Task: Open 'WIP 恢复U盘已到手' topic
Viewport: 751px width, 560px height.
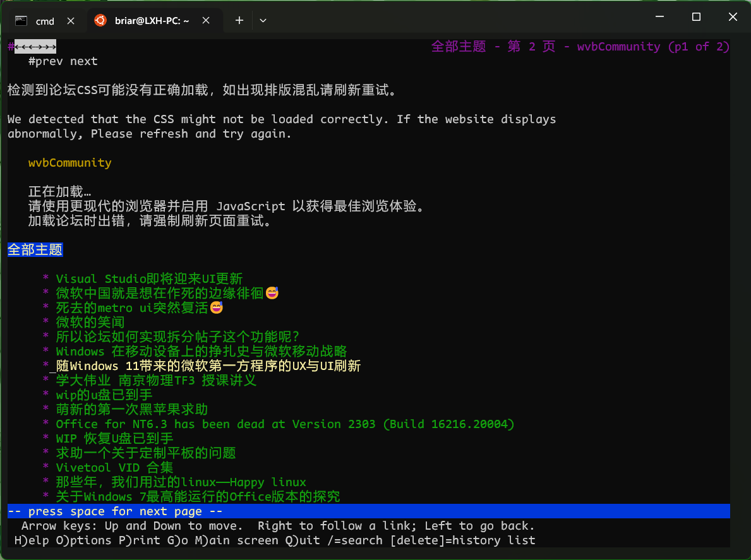Action: tap(114, 438)
